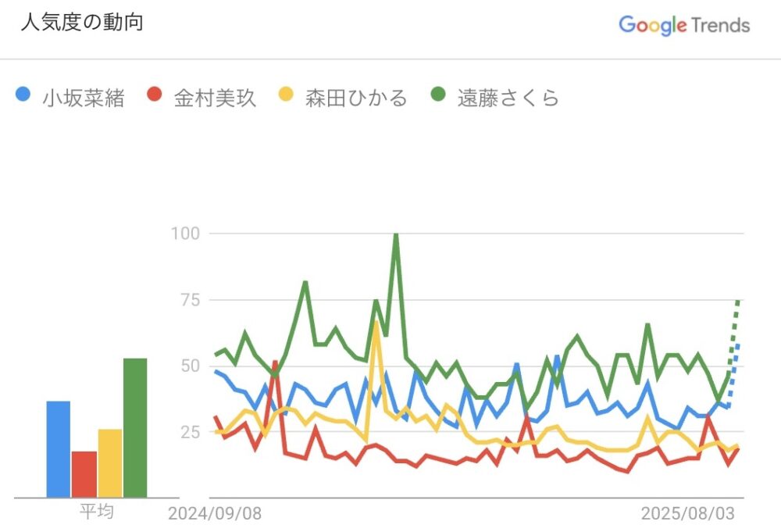The image size is (781, 532).
Task: Click the green average bar
Action: tap(135, 428)
